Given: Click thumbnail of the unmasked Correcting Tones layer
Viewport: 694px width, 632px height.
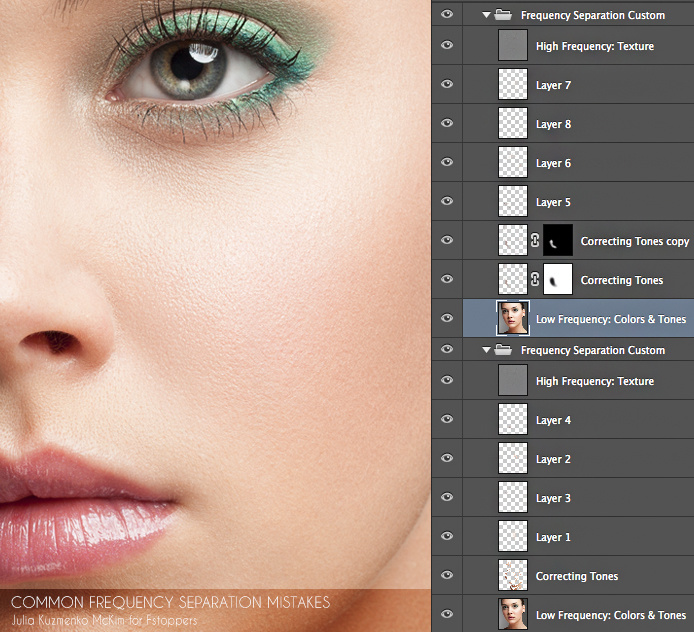Looking at the screenshot, I should [x=513, y=574].
